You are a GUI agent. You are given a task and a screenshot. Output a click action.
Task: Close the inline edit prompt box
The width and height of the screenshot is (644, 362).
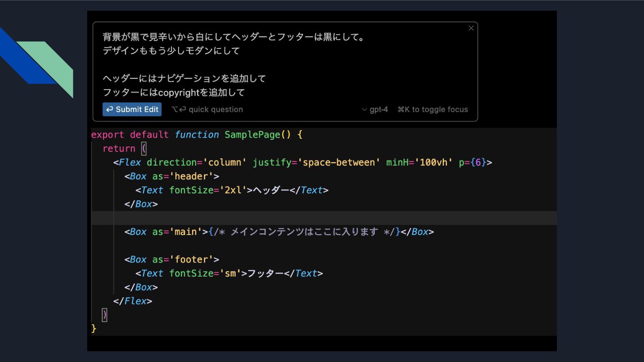pos(471,28)
